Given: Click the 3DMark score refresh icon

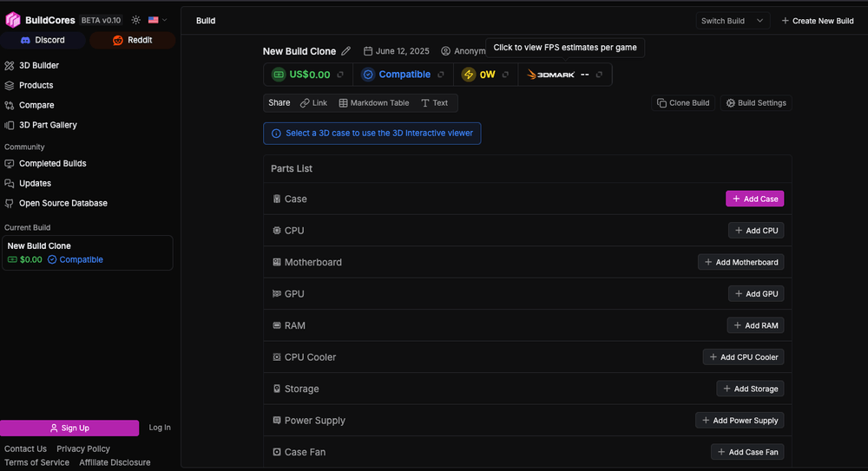Looking at the screenshot, I should pos(599,75).
